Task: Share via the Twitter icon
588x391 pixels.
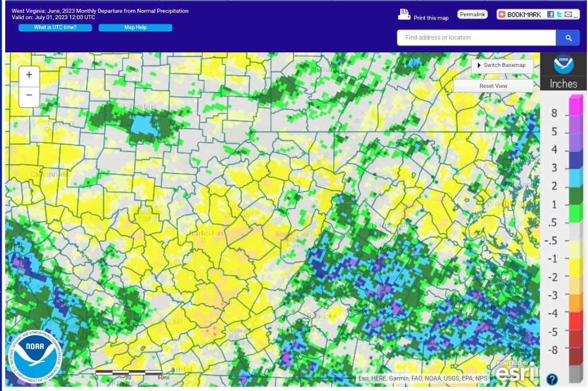Action: pyautogui.click(x=559, y=15)
